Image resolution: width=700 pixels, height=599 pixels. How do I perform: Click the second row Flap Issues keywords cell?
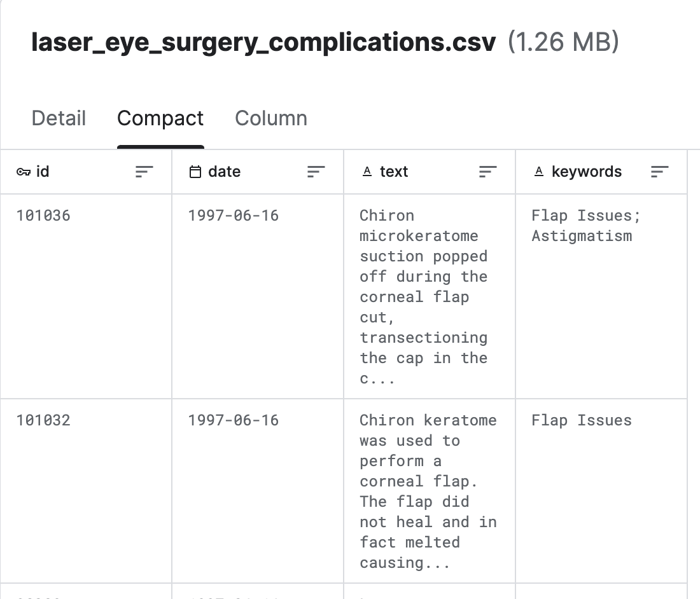coord(582,420)
